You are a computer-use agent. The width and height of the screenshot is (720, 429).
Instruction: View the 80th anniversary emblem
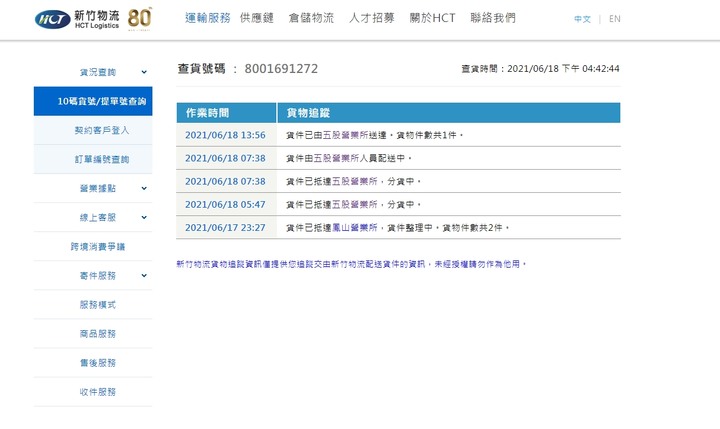pyautogui.click(x=140, y=19)
